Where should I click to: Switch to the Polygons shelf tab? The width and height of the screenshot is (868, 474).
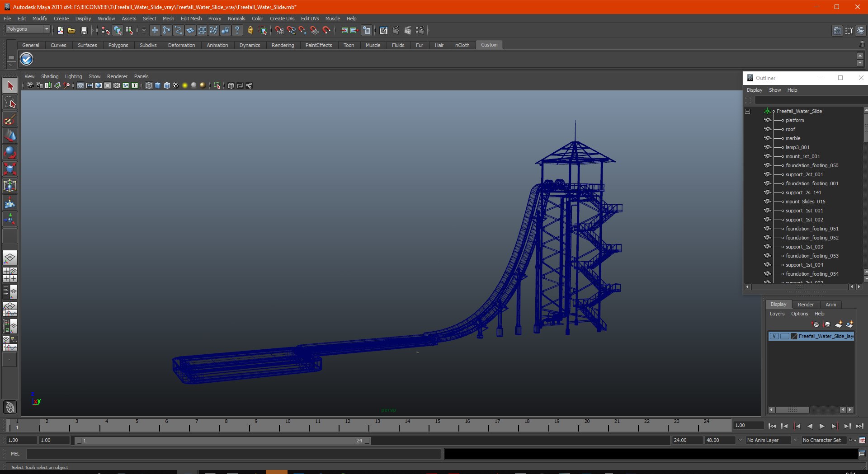[x=118, y=45]
